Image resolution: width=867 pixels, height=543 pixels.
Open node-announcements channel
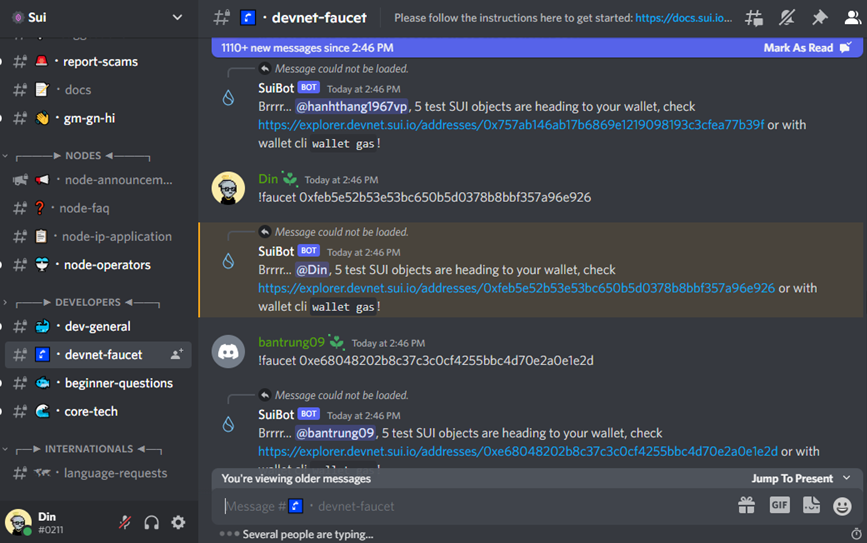point(98,180)
